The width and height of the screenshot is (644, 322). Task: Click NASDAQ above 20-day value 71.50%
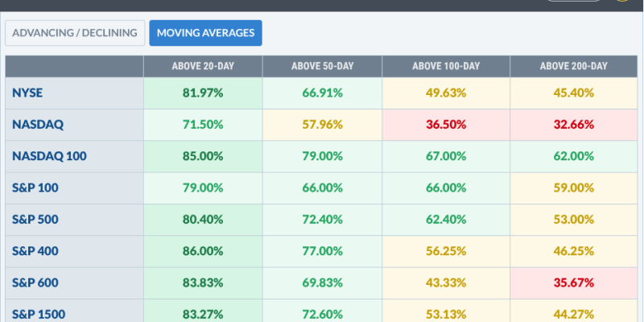point(203,125)
